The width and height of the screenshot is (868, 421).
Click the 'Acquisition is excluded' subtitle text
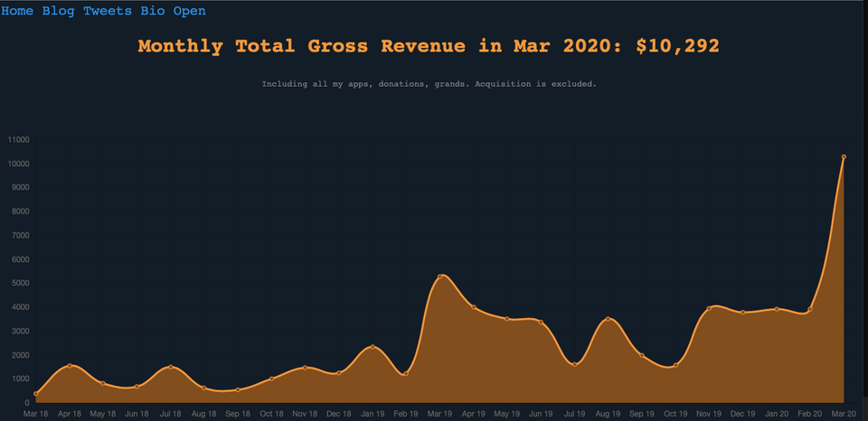point(536,85)
